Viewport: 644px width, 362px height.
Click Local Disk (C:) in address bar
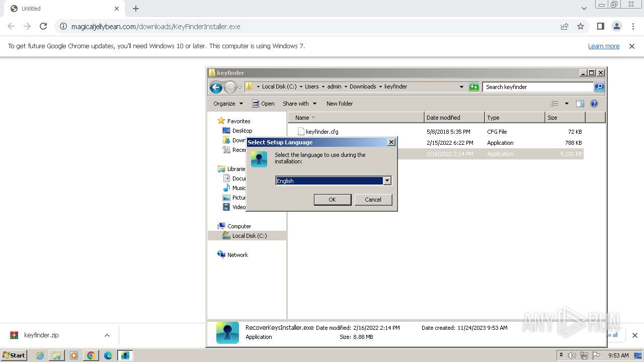tap(279, 86)
